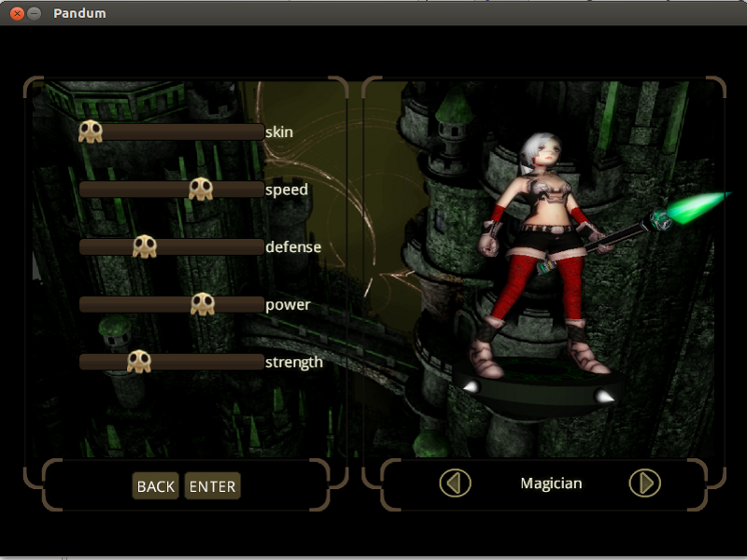Click the Magician class name label
Screen dimensions: 747x560
(551, 483)
